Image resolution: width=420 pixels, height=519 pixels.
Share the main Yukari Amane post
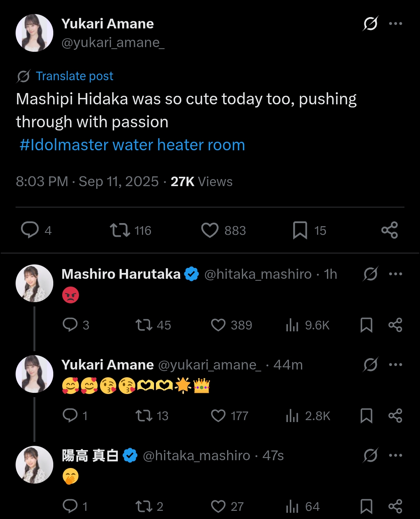pyautogui.click(x=389, y=230)
